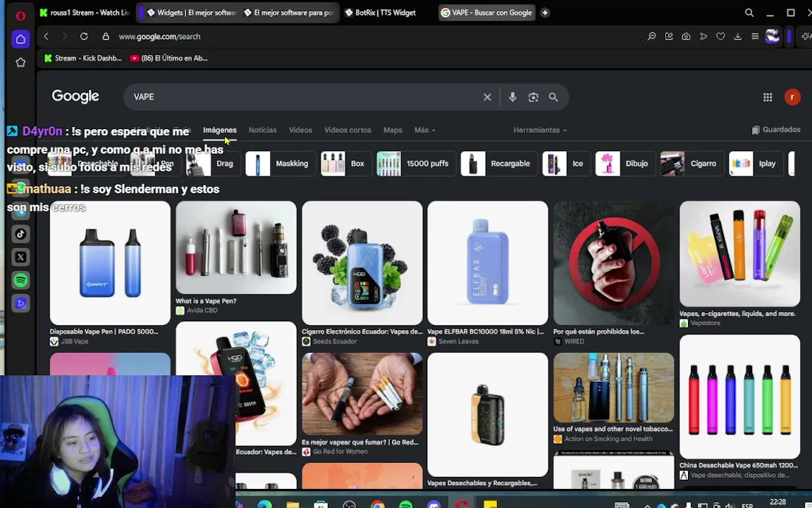Viewport: 812px width, 508px height.
Task: Open Spotify in Opera sidebar
Action: tap(20, 280)
